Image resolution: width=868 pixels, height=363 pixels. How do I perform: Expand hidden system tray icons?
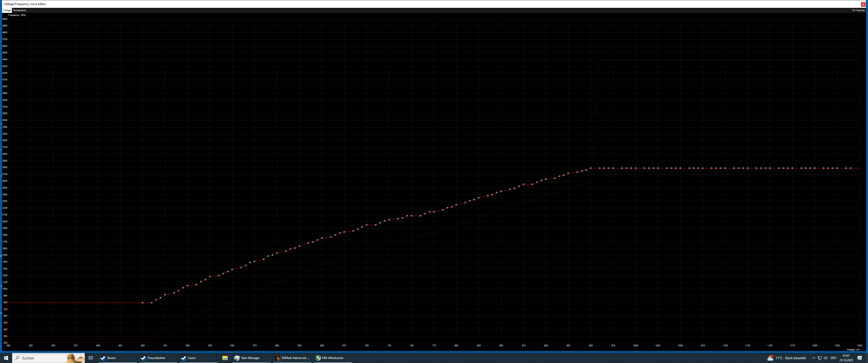[x=813, y=358]
